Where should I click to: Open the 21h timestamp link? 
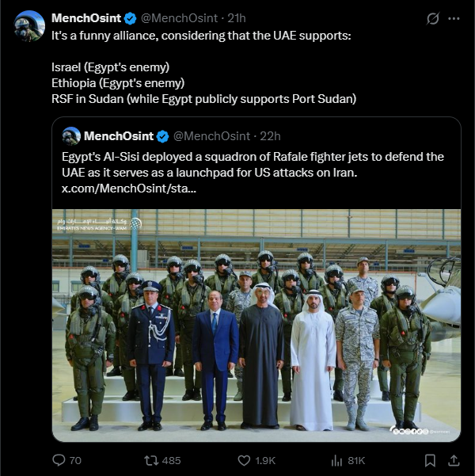237,18
